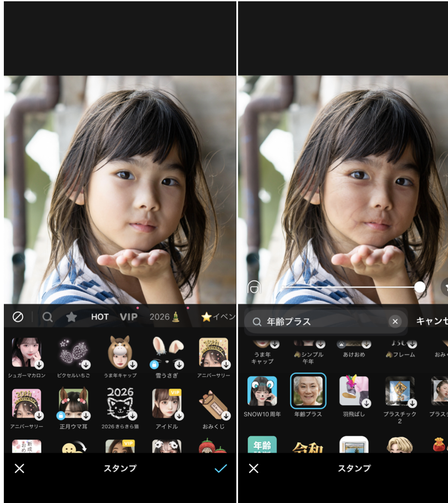Choose the 2026きらきら猫 stamp
Viewport: 448px width, 503px height.
[x=120, y=403]
